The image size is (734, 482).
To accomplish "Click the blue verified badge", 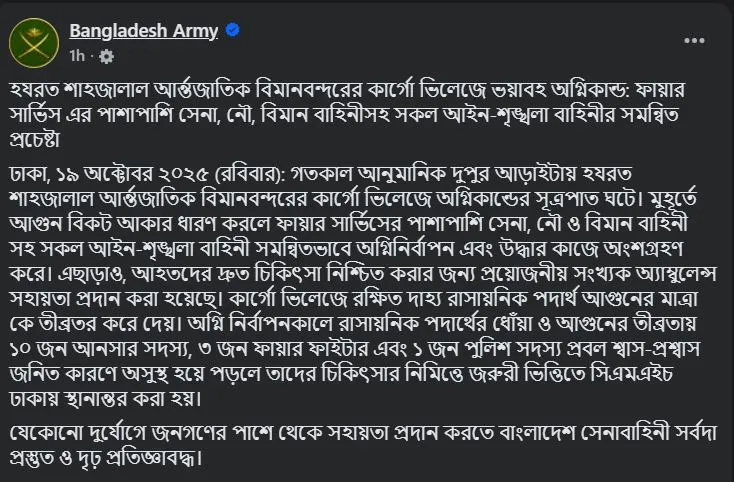I will pyautogui.click(x=233, y=31).
